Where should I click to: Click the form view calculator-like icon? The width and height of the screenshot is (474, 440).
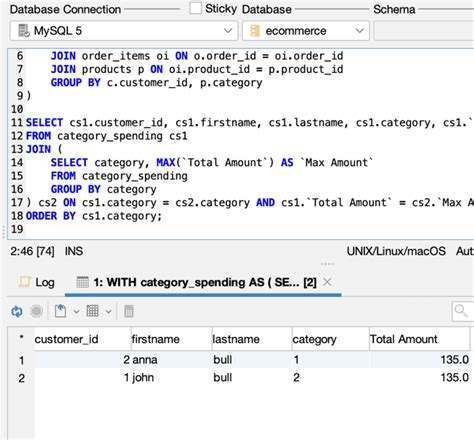tap(129, 311)
